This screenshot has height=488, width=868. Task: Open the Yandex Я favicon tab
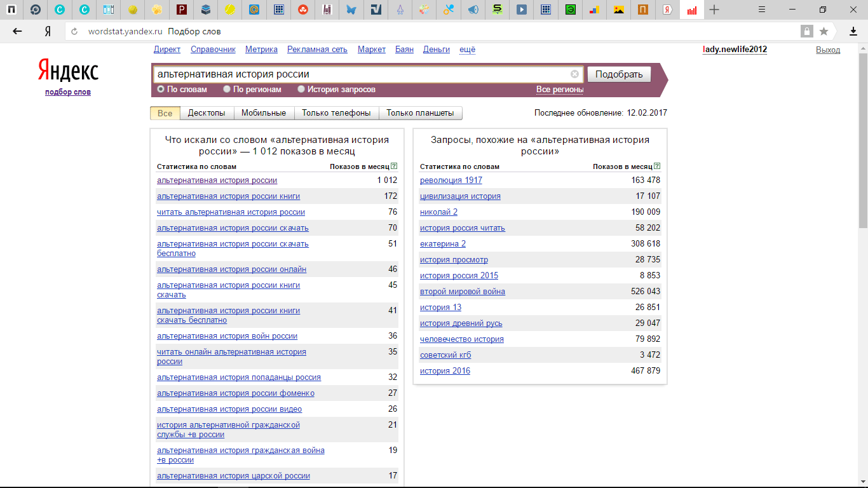667,10
